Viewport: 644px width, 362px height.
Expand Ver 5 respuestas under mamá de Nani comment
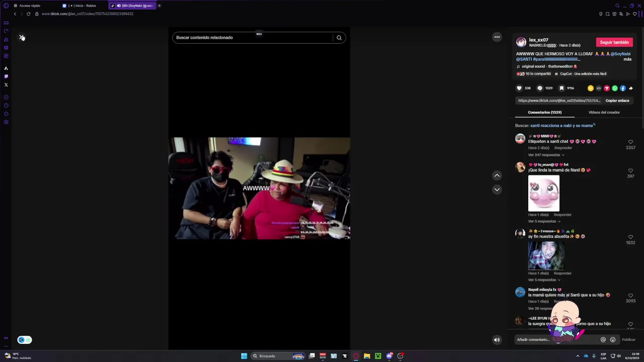coord(544,221)
